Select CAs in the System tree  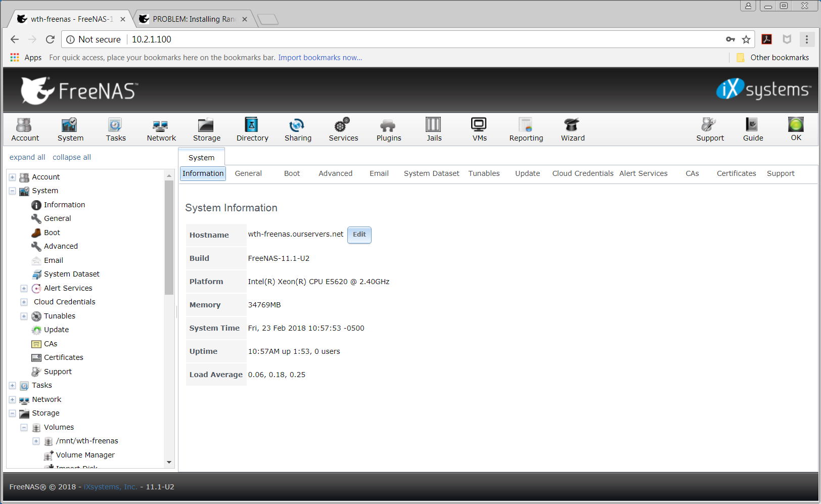pyautogui.click(x=50, y=344)
